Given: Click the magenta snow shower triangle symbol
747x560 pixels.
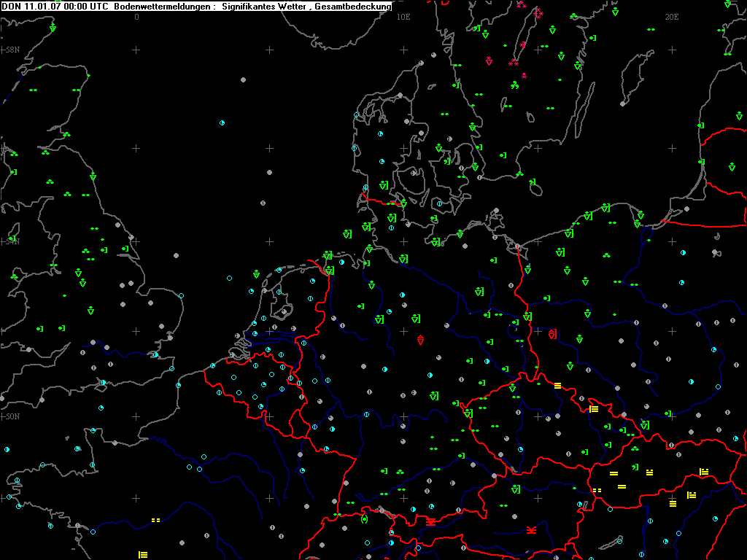Looking at the screenshot, I should 489,61.
